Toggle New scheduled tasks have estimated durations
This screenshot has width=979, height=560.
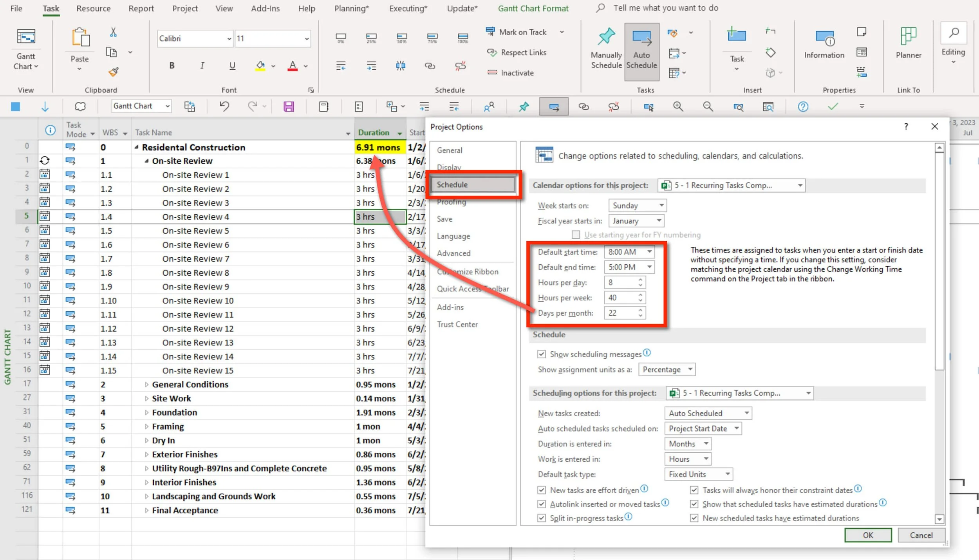694,518
